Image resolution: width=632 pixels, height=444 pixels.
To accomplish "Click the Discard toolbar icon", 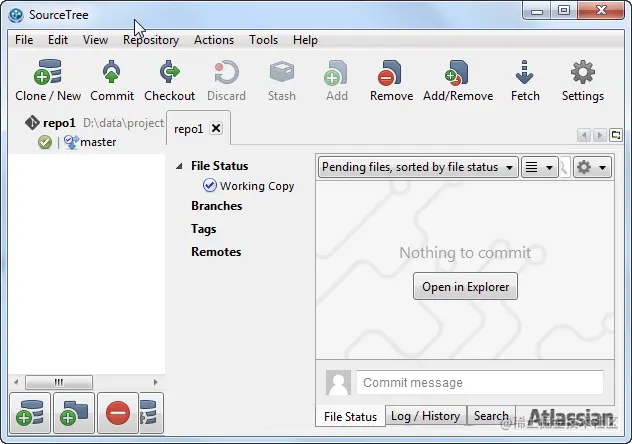I will click(x=226, y=72).
